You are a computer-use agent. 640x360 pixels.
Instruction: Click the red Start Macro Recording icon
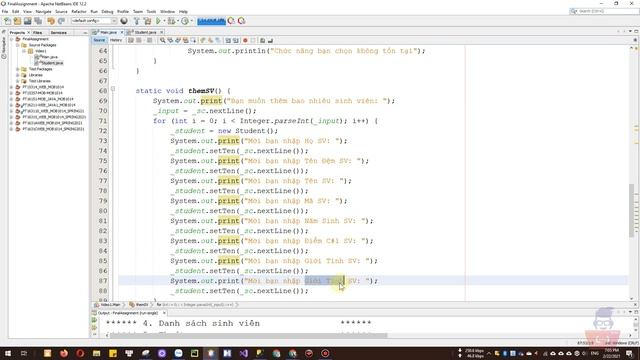(245, 40)
